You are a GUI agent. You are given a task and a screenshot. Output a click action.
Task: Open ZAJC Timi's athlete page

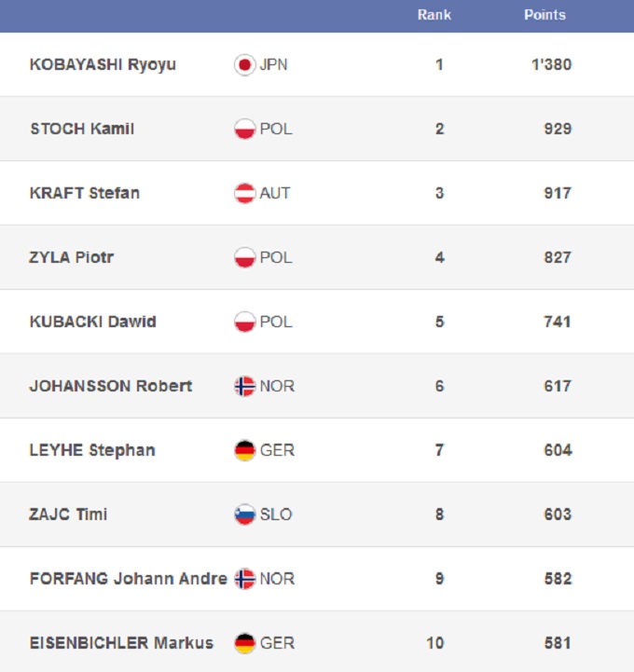tap(68, 514)
